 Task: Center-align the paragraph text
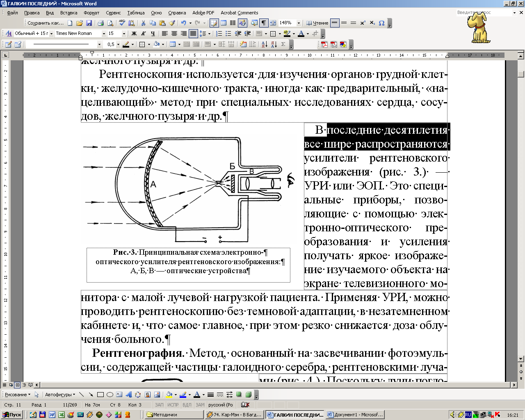pos(174,33)
